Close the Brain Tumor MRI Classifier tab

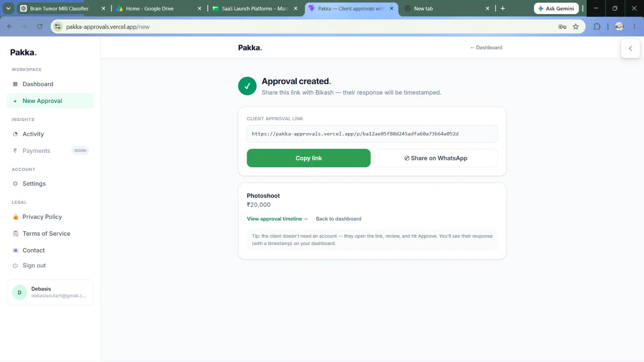(103, 8)
